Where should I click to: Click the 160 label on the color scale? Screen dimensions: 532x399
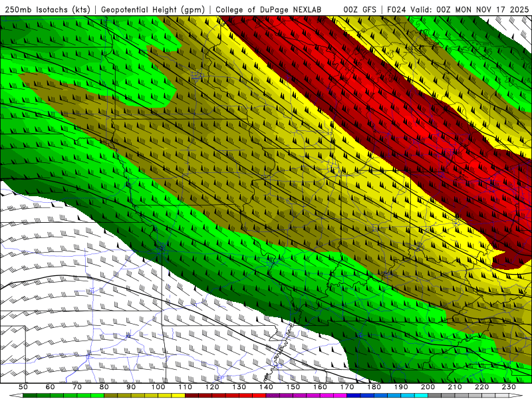(x=320, y=387)
